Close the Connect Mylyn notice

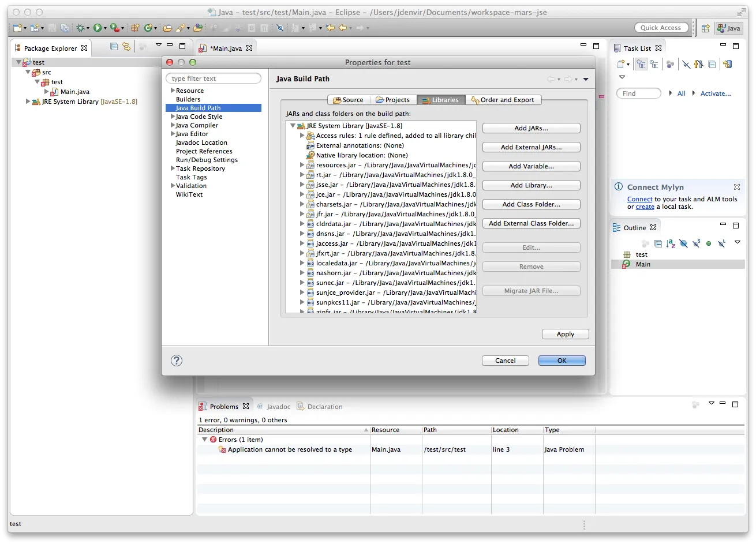[x=737, y=187]
